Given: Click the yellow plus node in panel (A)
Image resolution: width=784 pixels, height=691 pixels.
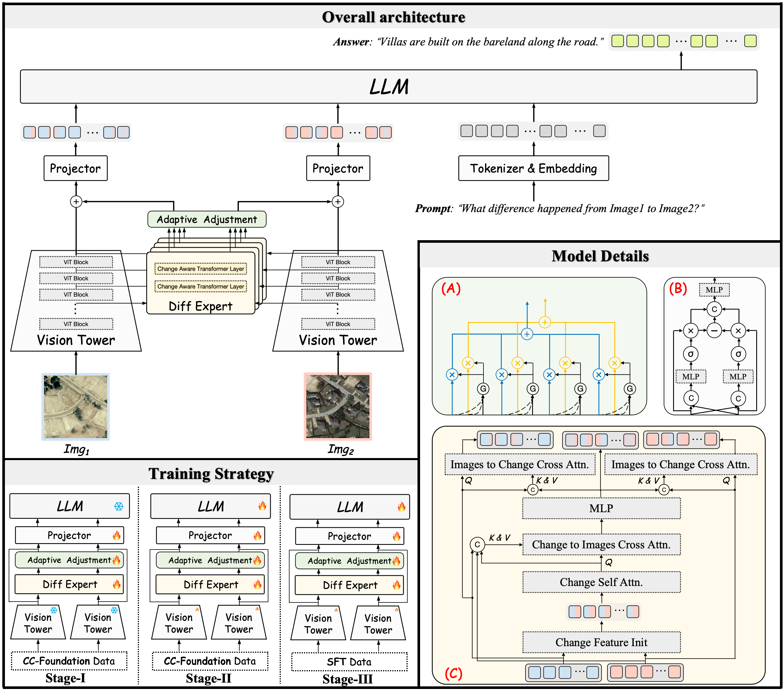Looking at the screenshot, I should coord(545,322).
